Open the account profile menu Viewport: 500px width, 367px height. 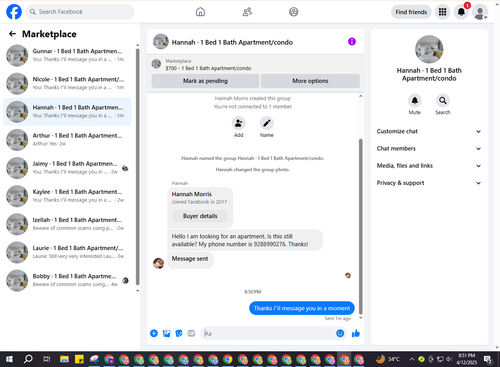tap(480, 12)
